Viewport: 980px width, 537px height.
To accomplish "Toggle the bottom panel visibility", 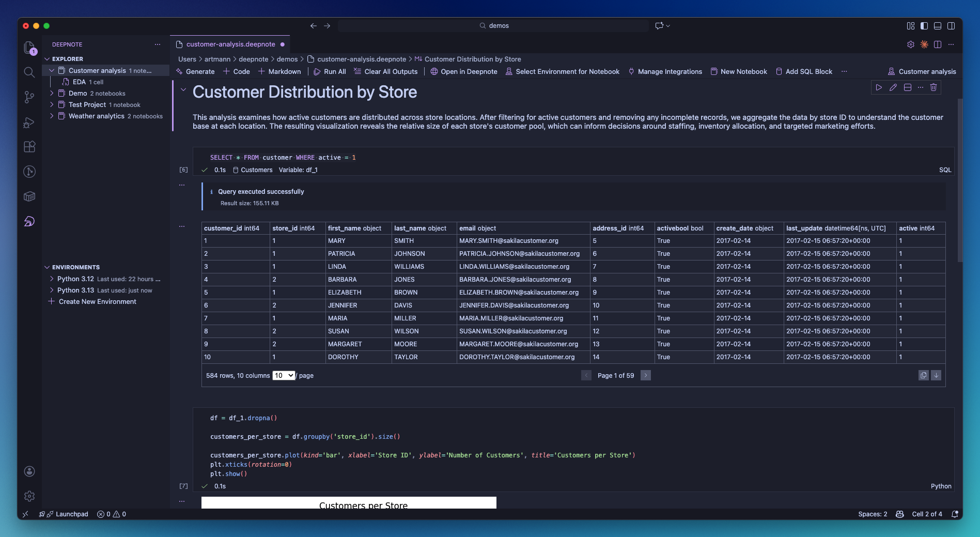I will (x=938, y=26).
